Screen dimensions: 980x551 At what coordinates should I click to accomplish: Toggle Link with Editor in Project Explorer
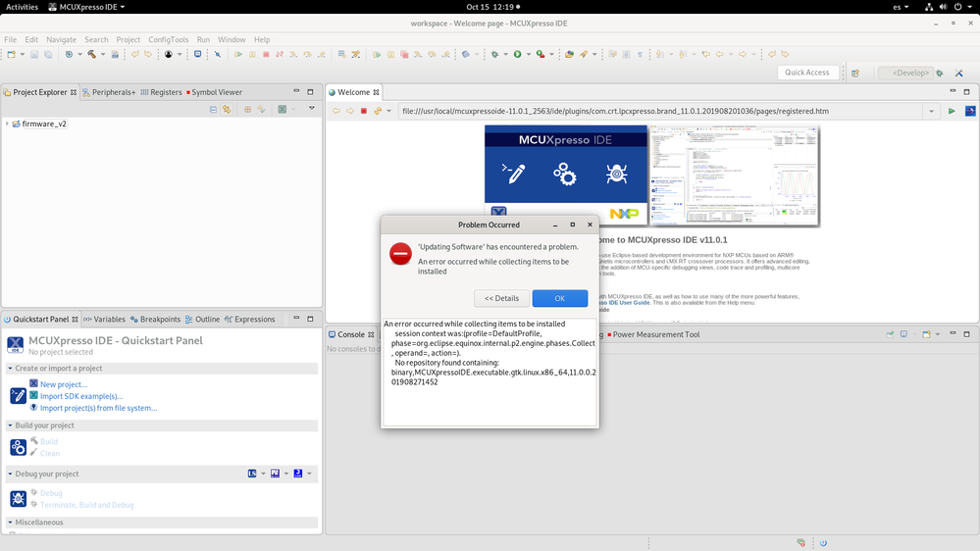tap(227, 110)
